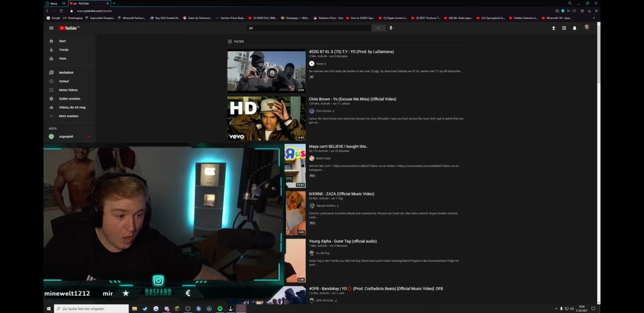Open the #EDG 87 KL video thumbnail

[266, 71]
